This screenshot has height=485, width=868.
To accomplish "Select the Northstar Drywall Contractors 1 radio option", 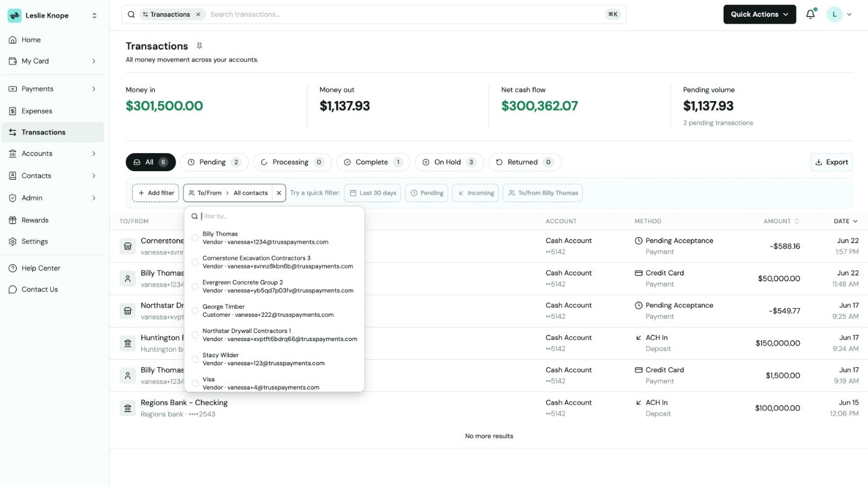I will (x=195, y=335).
